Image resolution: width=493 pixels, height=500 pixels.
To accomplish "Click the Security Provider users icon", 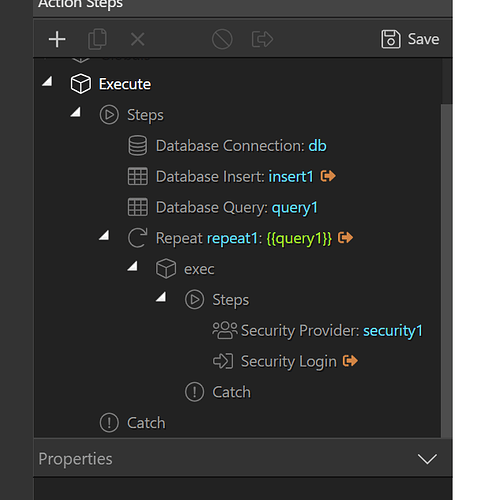I will coord(225,330).
